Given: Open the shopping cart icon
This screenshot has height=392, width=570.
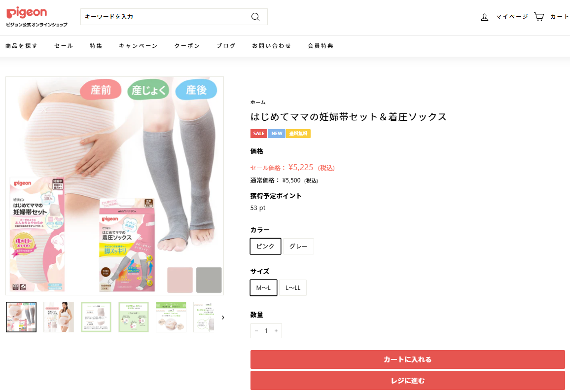Looking at the screenshot, I should coord(539,16).
